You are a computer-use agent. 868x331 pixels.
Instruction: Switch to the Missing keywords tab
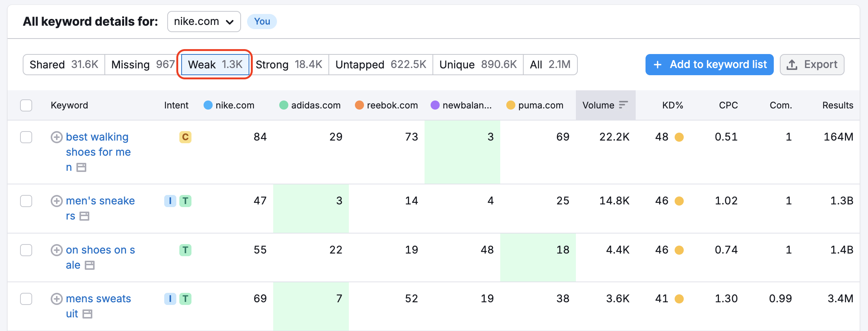click(143, 65)
